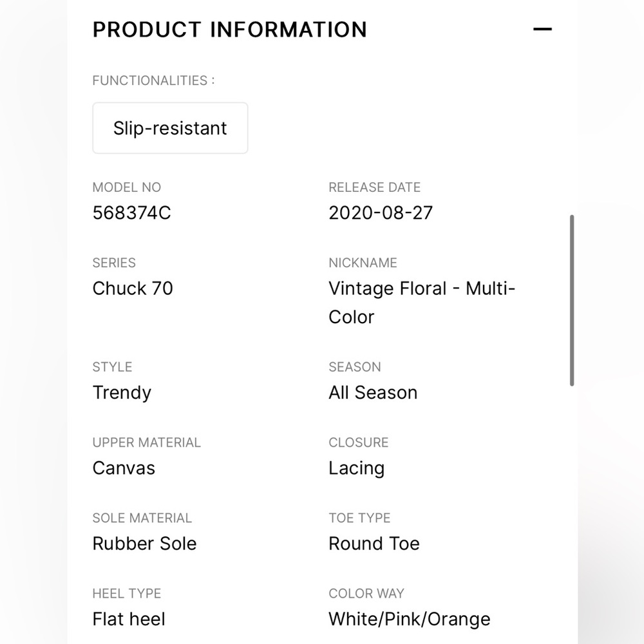Click the Color Way label
This screenshot has width=644, height=644.
pyautogui.click(x=366, y=594)
